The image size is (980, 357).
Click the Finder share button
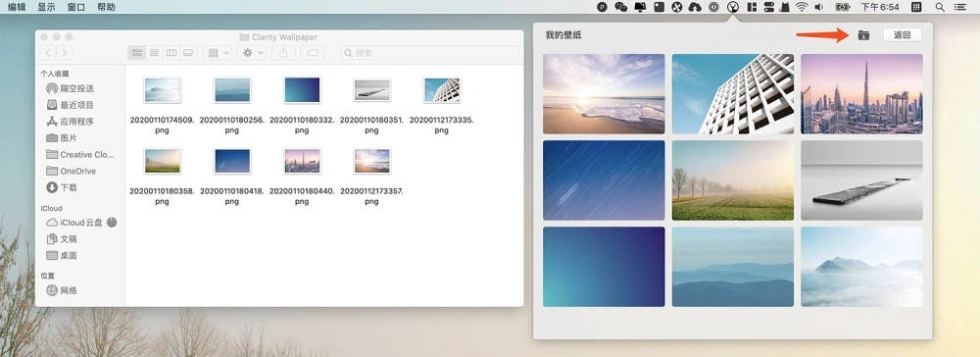[x=283, y=53]
